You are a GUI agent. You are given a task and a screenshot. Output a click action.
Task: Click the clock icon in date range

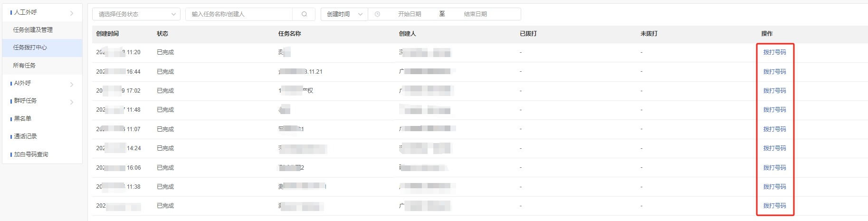click(x=377, y=14)
